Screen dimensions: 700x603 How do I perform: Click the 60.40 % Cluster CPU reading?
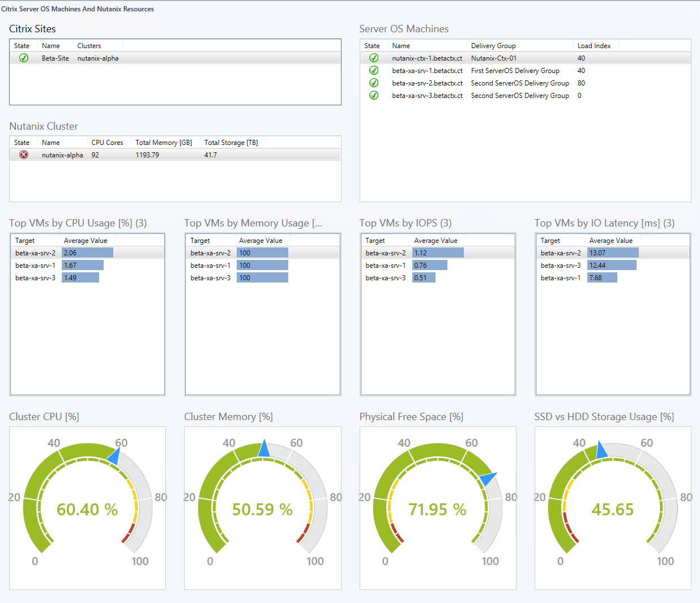(x=87, y=510)
